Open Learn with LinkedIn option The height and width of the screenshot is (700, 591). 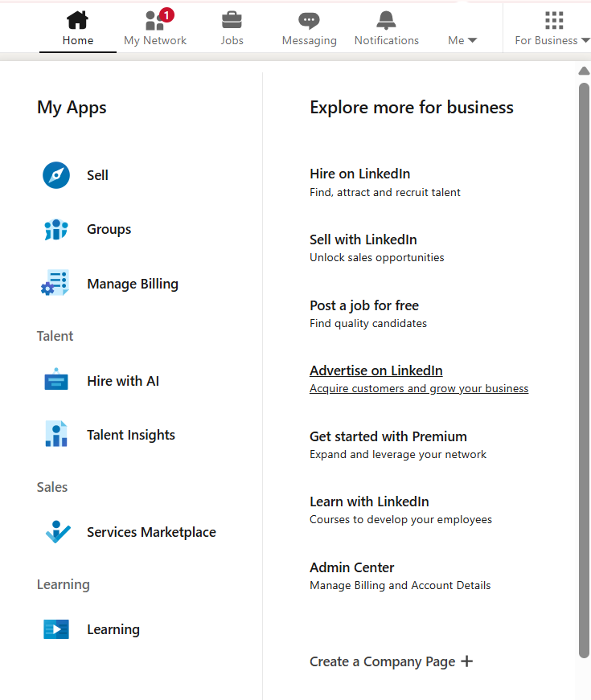369,501
